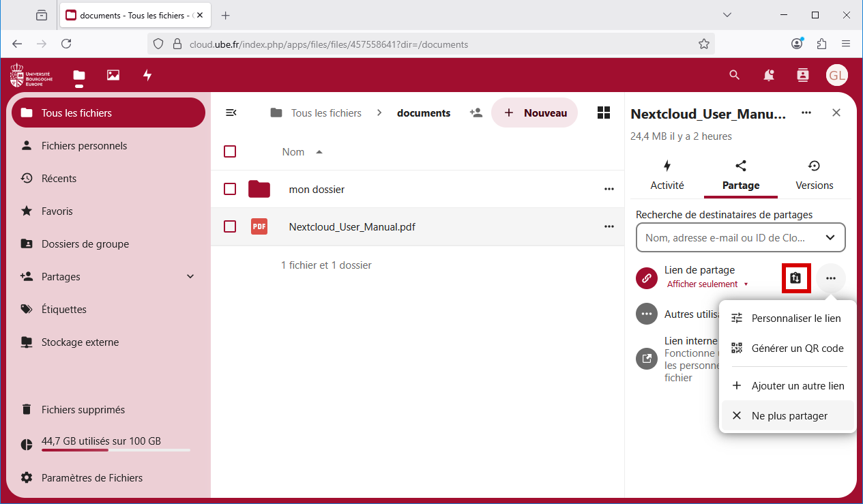Screen dimensions: 863x504
Task: Open the 'Afficher seulement' permission dropdown
Action: 707,284
